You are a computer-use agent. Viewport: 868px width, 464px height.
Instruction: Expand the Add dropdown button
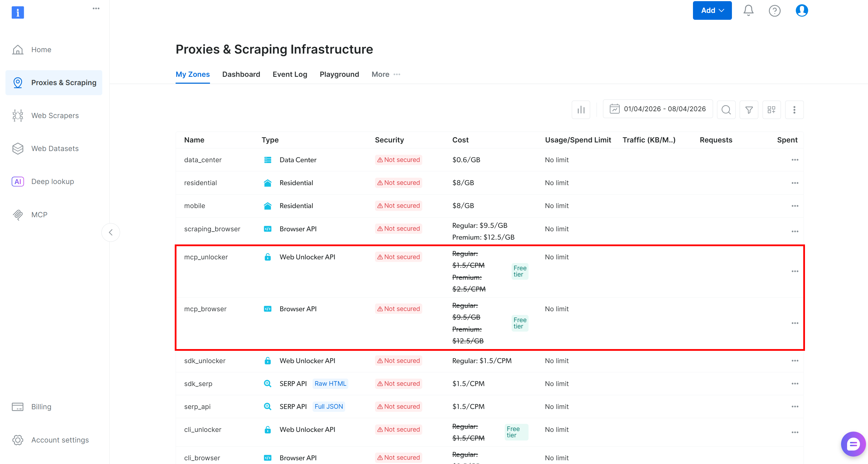712,10
